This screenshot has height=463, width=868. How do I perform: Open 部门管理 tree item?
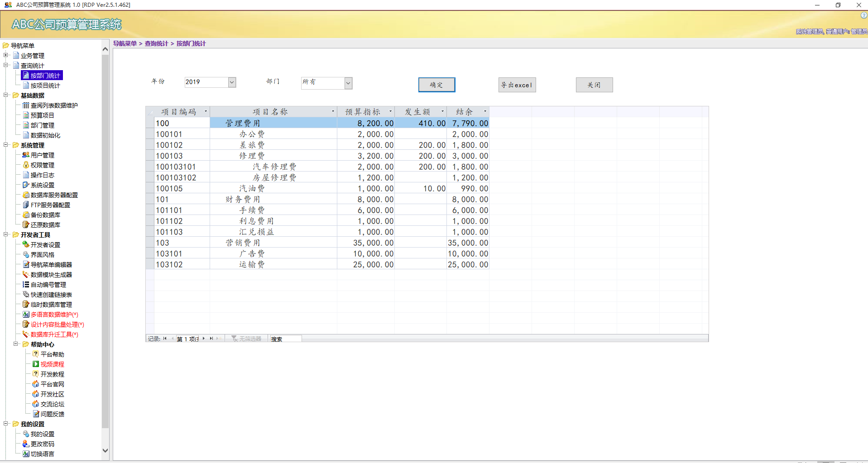pos(43,125)
